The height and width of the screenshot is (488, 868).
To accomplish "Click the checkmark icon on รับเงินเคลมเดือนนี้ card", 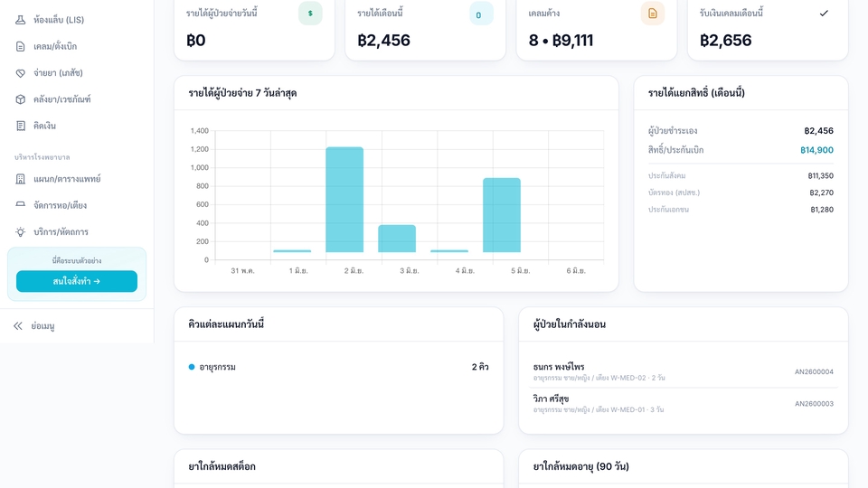I will (x=824, y=14).
